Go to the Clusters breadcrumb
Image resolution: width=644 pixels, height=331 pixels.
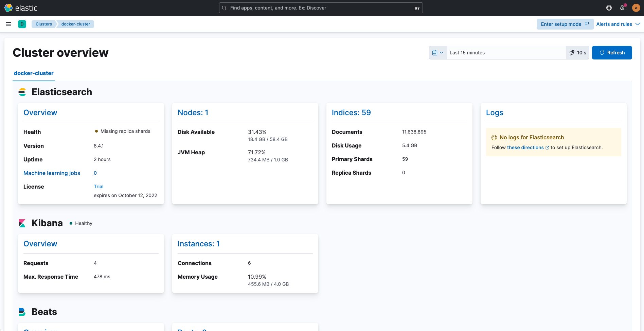(x=44, y=24)
